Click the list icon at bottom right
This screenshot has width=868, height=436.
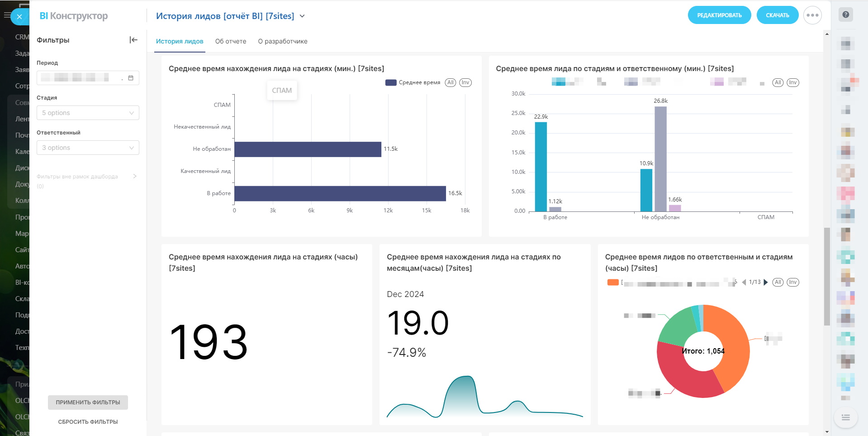coord(845,417)
